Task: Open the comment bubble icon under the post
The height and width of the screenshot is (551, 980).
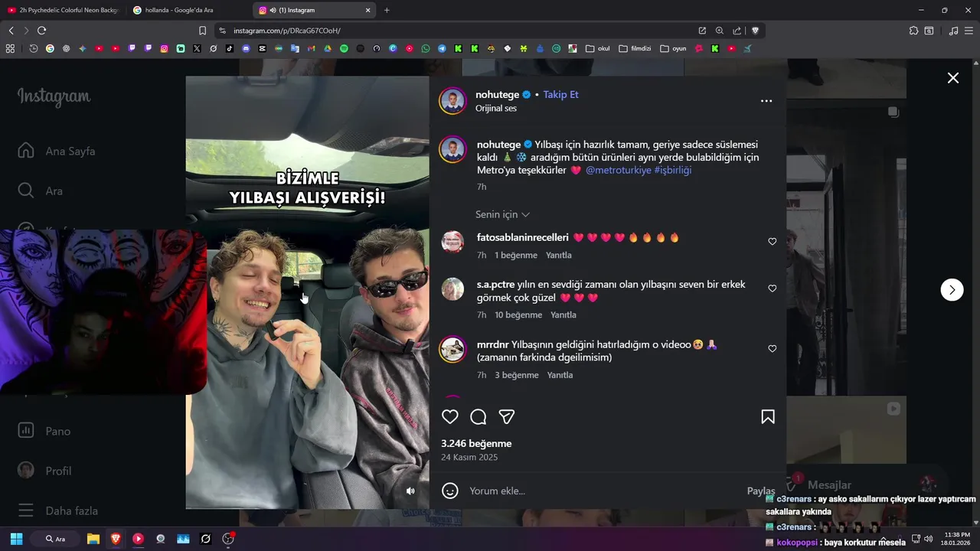Action: coord(479,416)
